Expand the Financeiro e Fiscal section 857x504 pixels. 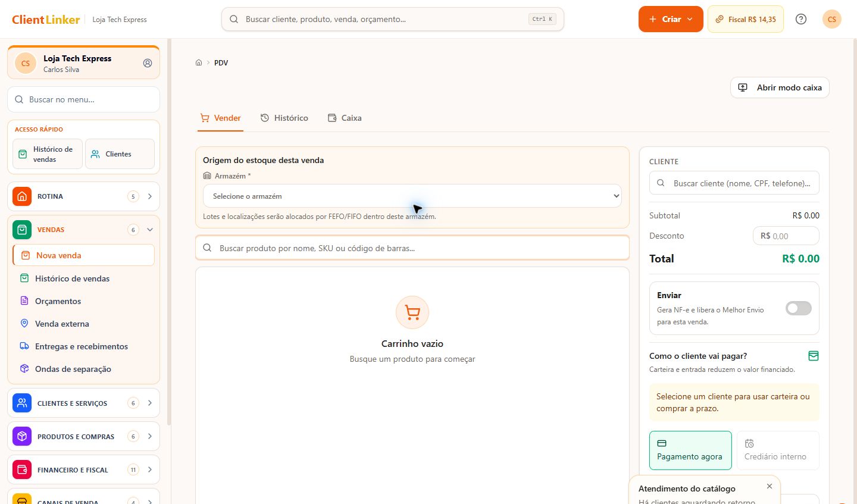click(83, 470)
